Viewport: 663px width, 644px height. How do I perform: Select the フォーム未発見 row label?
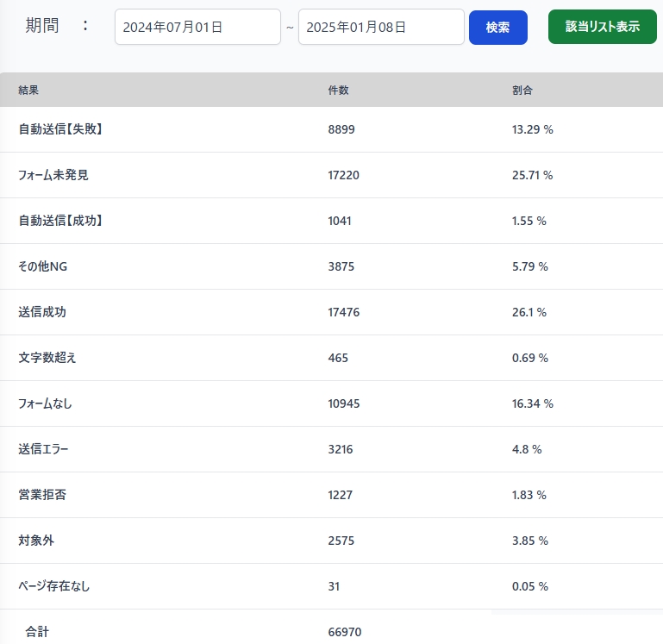click(x=53, y=175)
